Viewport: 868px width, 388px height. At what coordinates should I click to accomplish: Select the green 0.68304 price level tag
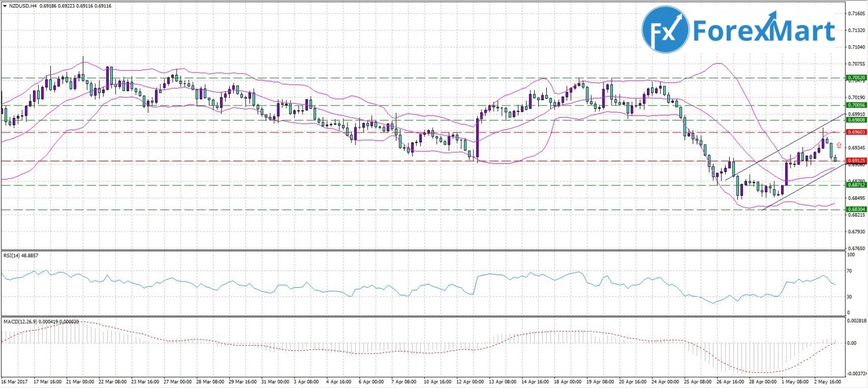(856, 210)
